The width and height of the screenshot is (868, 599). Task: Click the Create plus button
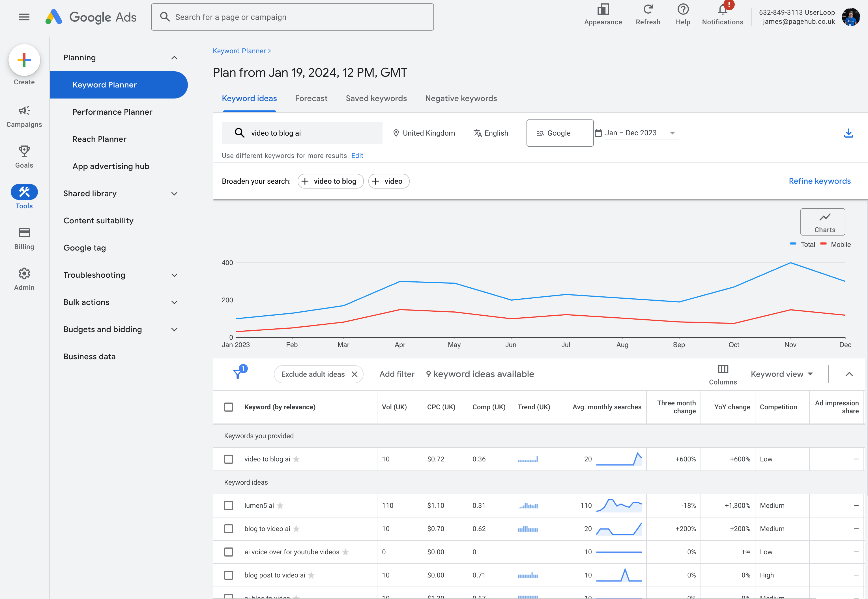[x=24, y=60]
